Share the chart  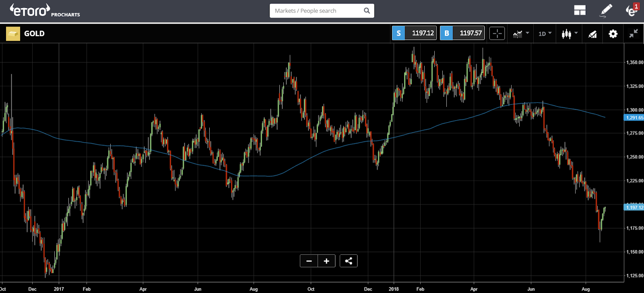pos(349,261)
